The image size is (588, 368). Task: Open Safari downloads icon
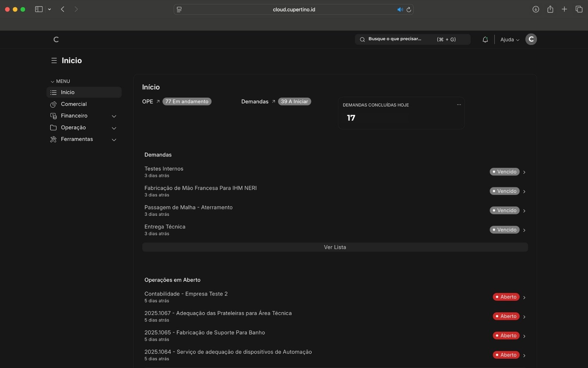tap(536, 9)
